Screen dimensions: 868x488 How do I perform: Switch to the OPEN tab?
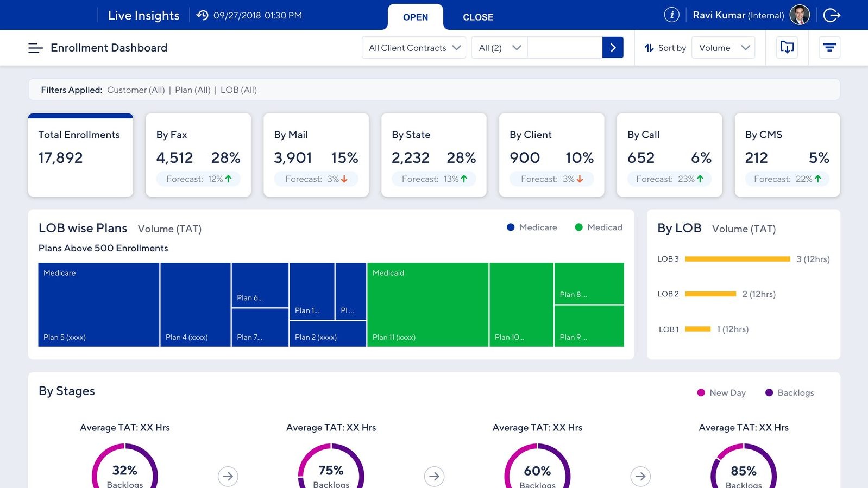(416, 17)
